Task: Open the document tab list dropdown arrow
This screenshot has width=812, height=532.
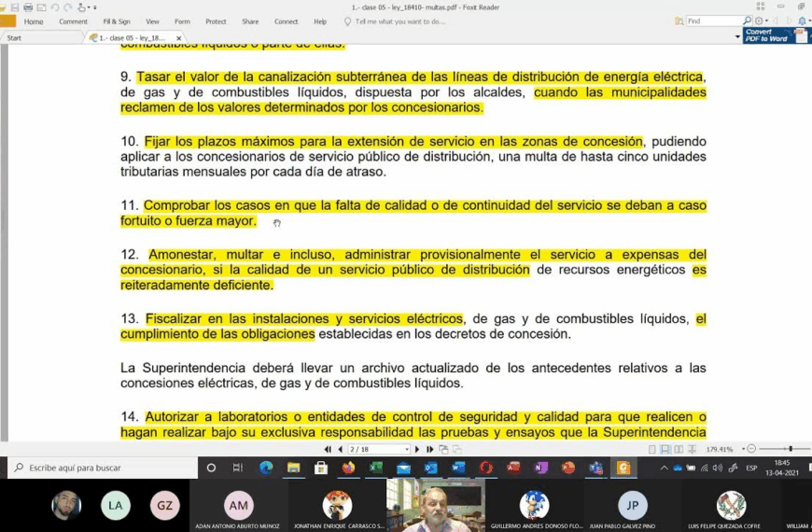Action: tap(737, 37)
